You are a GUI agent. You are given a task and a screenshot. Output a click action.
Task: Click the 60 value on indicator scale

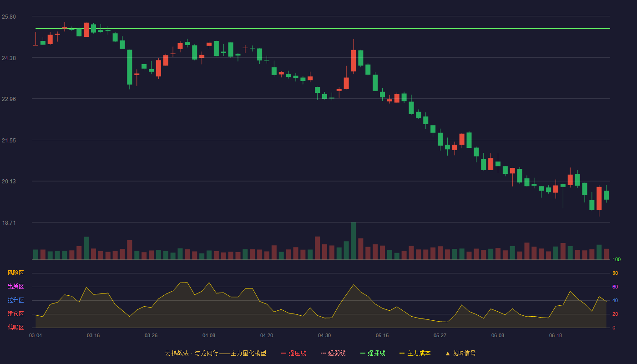(615, 287)
